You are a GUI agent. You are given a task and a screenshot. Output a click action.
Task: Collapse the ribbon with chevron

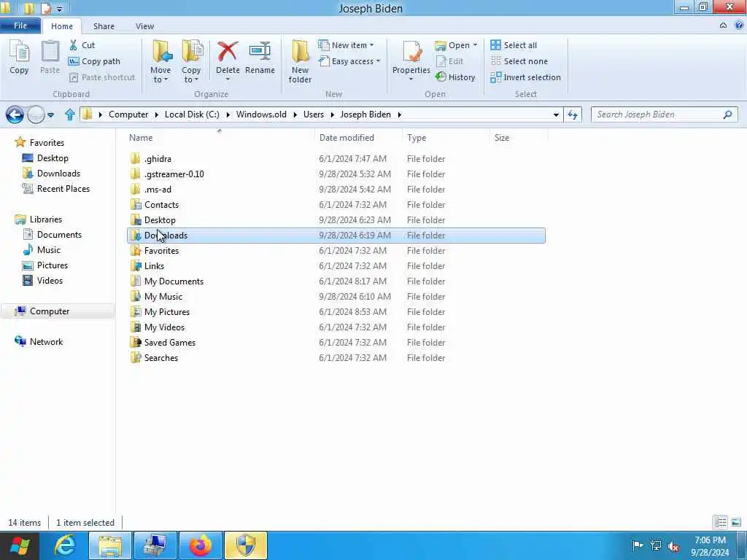click(x=723, y=26)
